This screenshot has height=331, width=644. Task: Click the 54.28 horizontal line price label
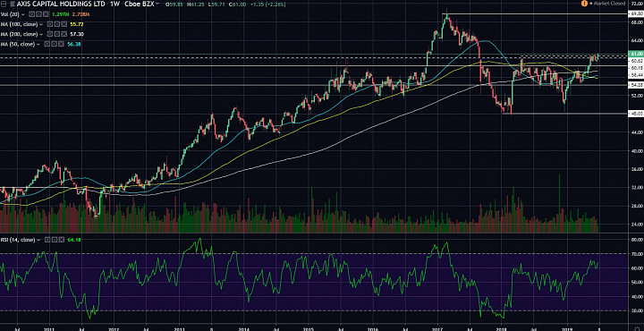(636, 85)
